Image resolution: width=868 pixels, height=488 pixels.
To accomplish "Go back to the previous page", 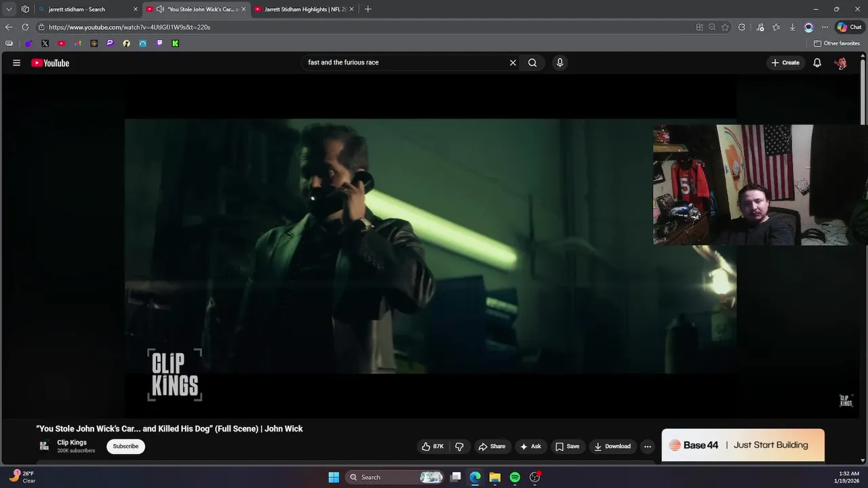I will tap(9, 27).
